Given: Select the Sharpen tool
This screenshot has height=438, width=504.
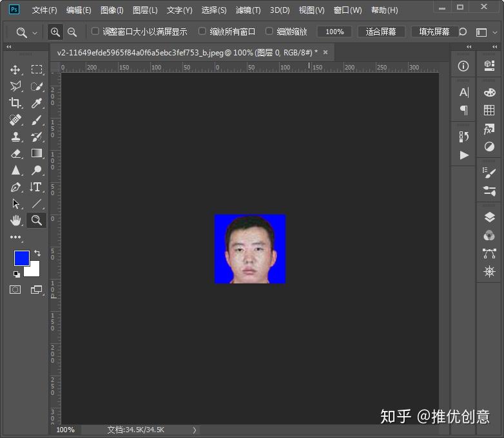Looking at the screenshot, I should [x=15, y=170].
